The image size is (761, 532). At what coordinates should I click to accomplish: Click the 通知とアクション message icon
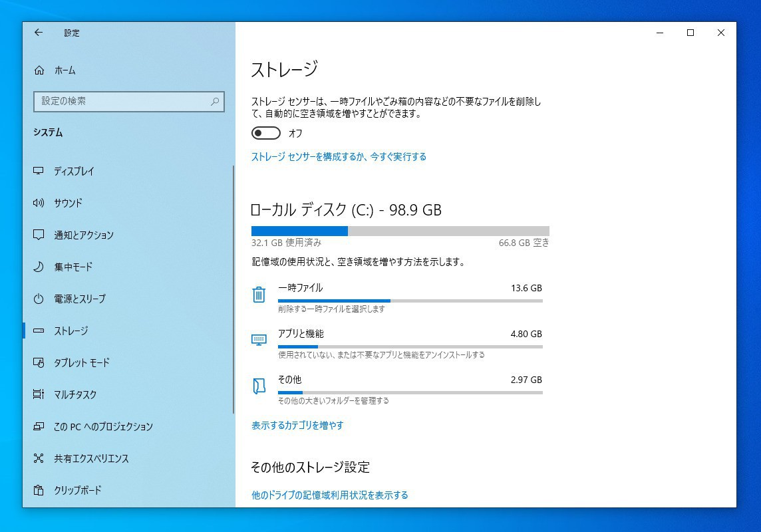pyautogui.click(x=39, y=235)
